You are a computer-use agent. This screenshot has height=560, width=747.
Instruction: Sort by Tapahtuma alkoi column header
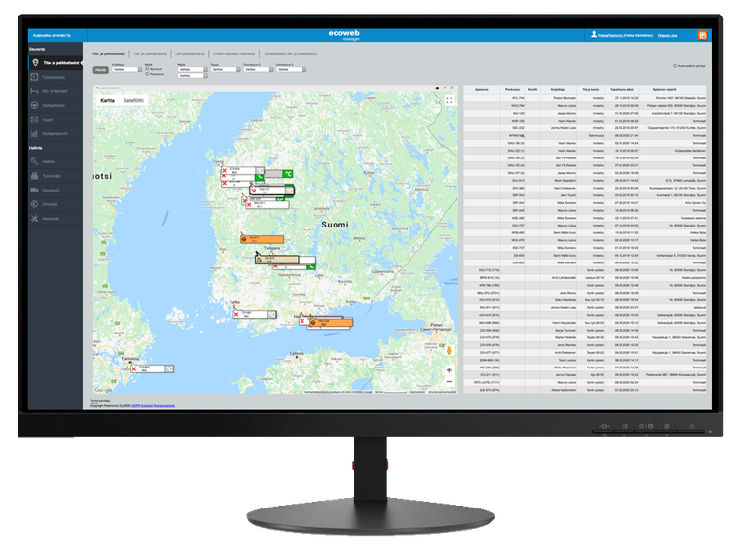click(x=622, y=90)
